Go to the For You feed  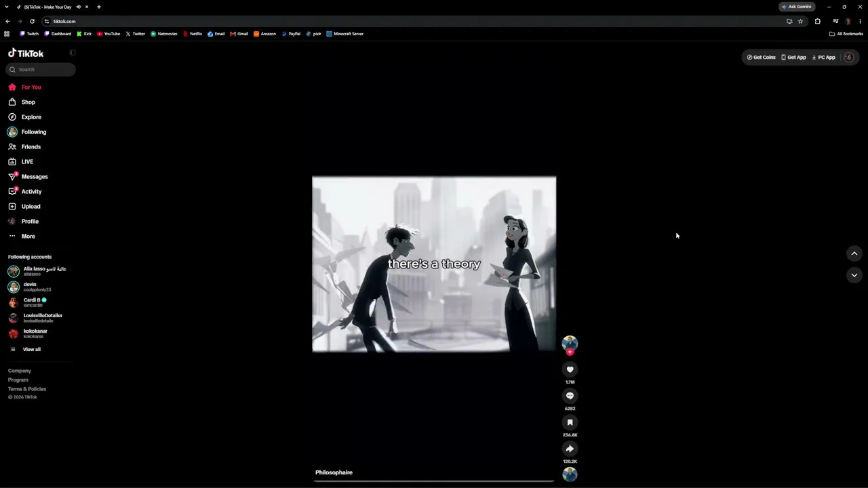[25, 87]
